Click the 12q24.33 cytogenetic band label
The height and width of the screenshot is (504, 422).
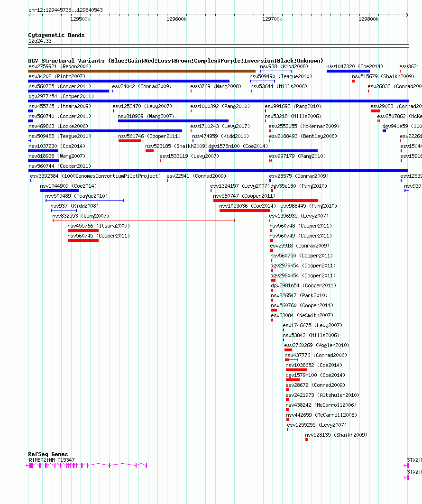coord(40,41)
